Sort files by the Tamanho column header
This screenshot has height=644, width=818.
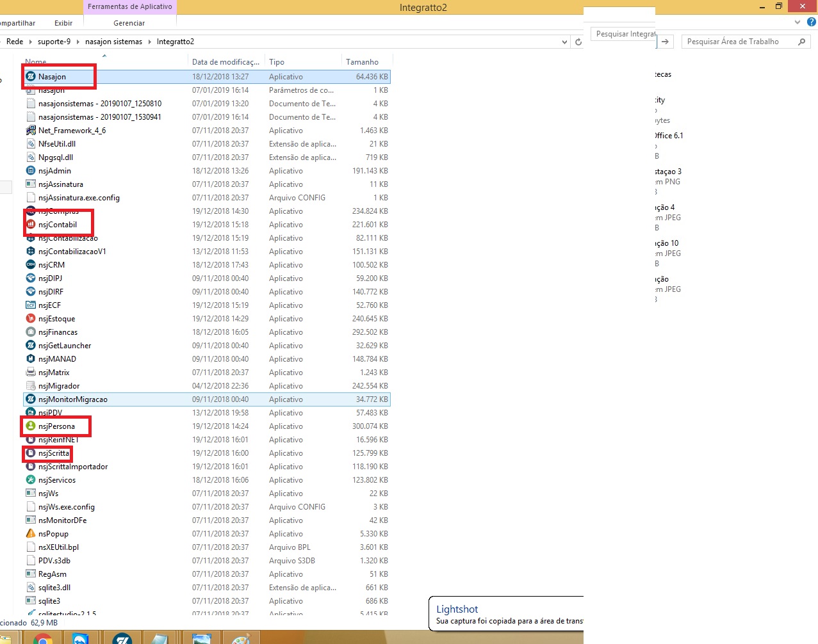point(362,62)
